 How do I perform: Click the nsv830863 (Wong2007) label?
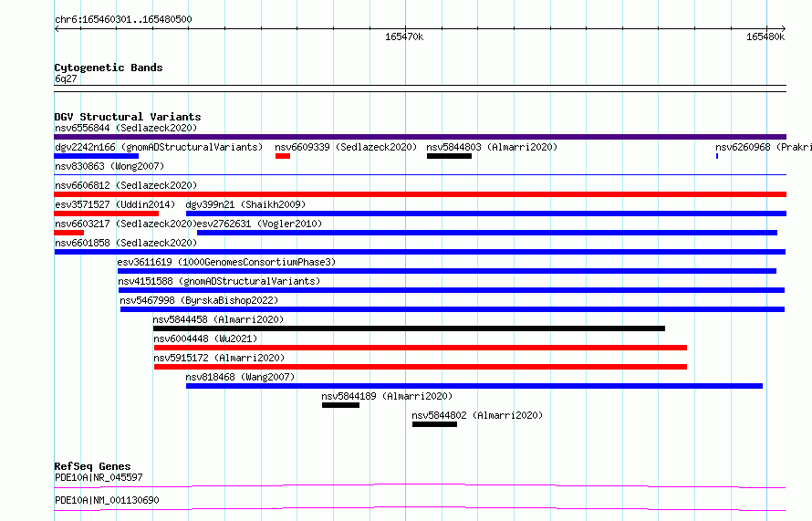pyautogui.click(x=109, y=166)
